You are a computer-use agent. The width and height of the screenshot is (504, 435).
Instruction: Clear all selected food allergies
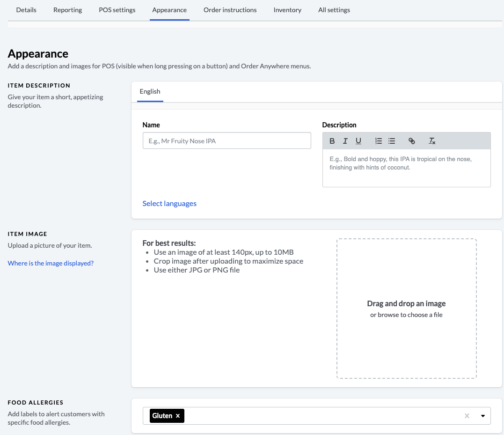coord(467,416)
